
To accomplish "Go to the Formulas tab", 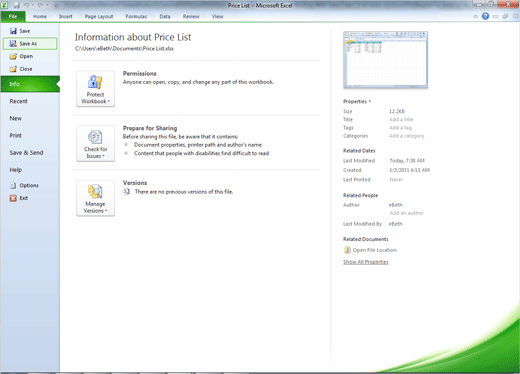I will point(136,16).
